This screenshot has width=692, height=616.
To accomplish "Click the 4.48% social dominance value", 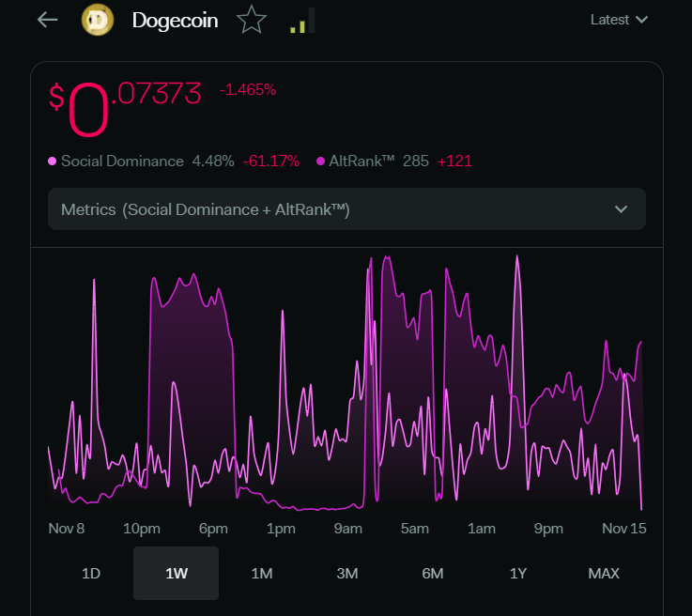I will point(213,162).
